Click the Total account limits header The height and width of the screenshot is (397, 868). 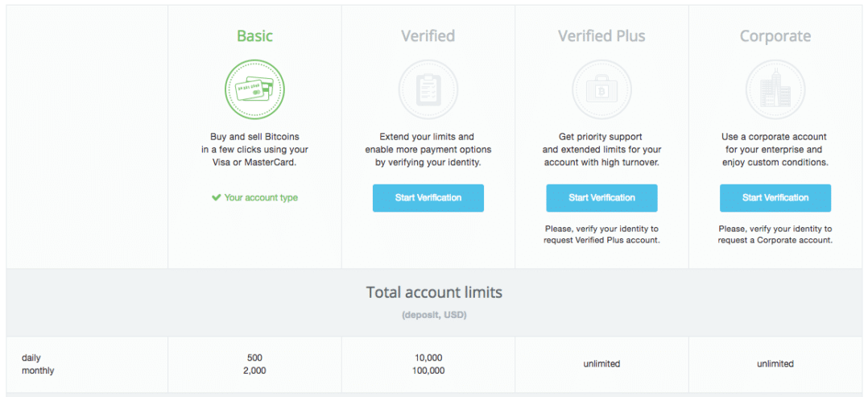(434, 292)
